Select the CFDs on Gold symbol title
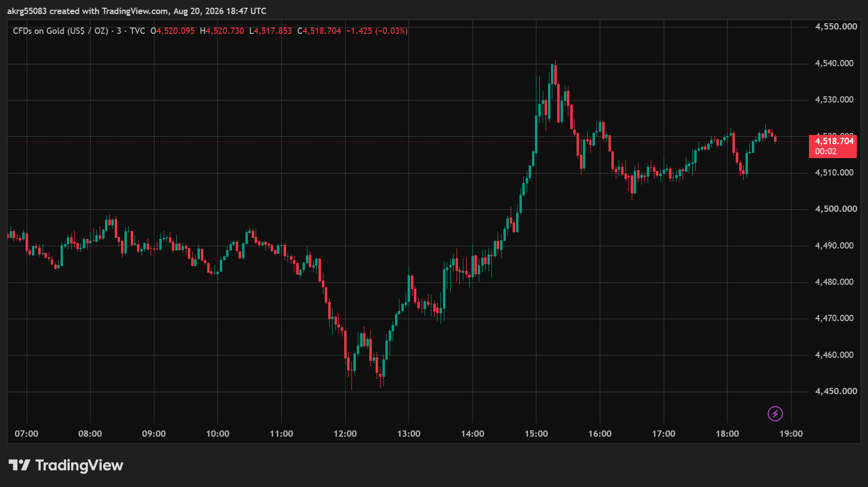868x487 pixels. click(x=61, y=31)
